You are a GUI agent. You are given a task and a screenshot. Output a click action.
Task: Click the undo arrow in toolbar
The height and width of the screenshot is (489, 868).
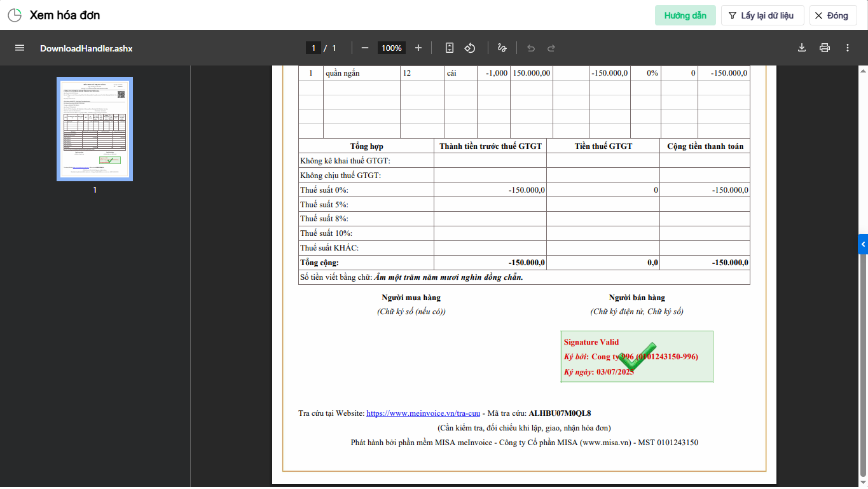531,48
